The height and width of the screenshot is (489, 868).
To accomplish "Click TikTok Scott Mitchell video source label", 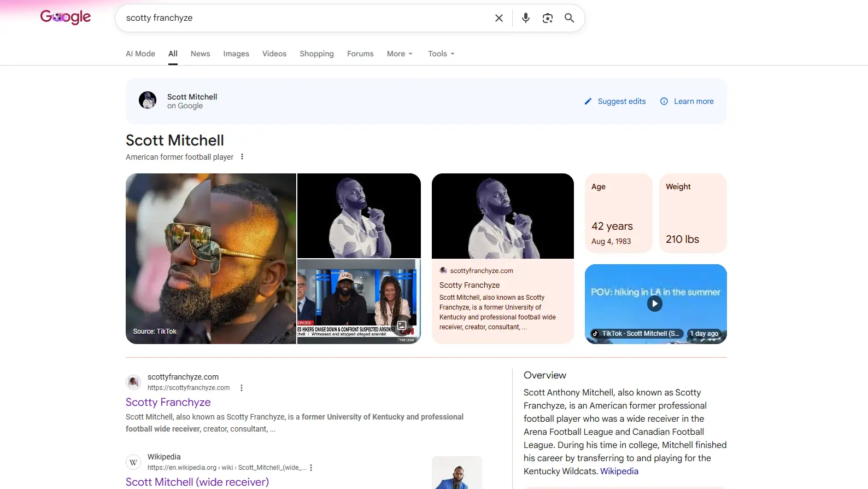I will pos(636,334).
